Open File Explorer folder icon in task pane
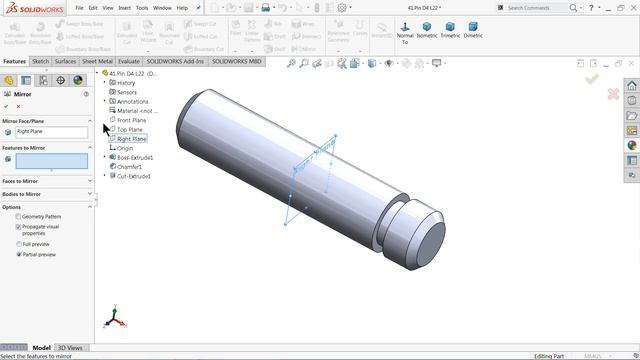Screen dimensions: 640x360 click(631, 116)
